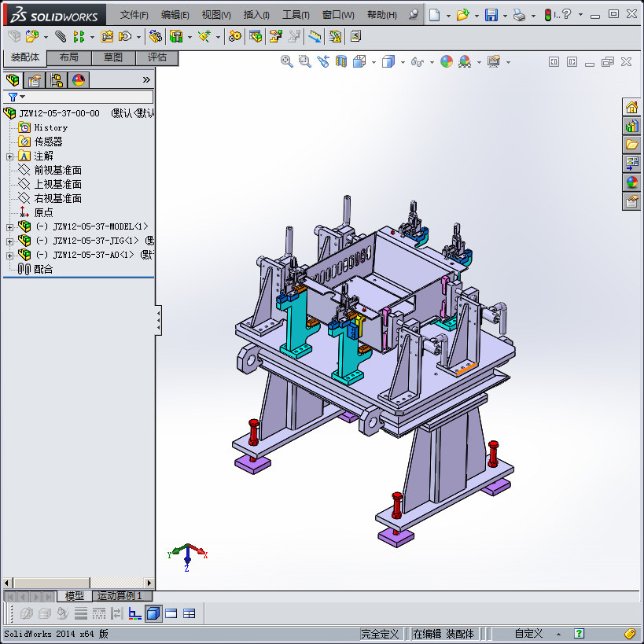Start a New Motion Study

[x=235, y=36]
